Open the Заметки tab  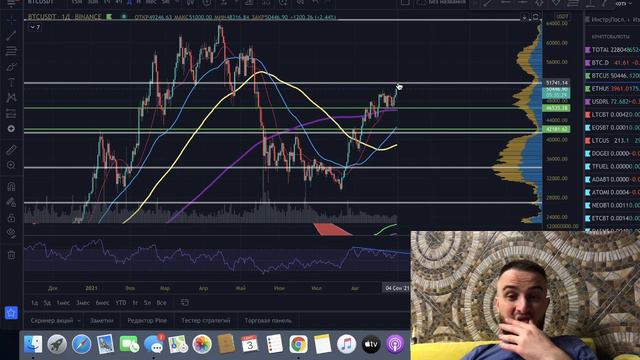[102, 321]
